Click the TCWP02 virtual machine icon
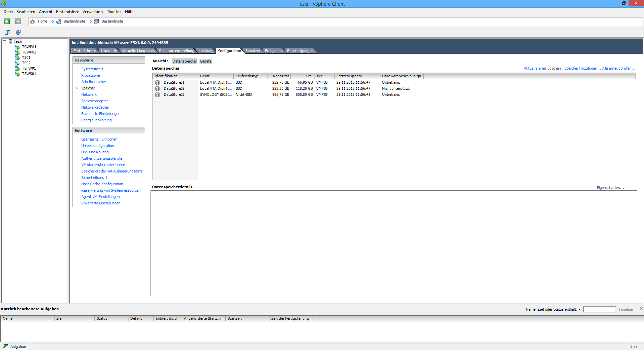Viewport: 644px width, 350px height. [x=17, y=52]
